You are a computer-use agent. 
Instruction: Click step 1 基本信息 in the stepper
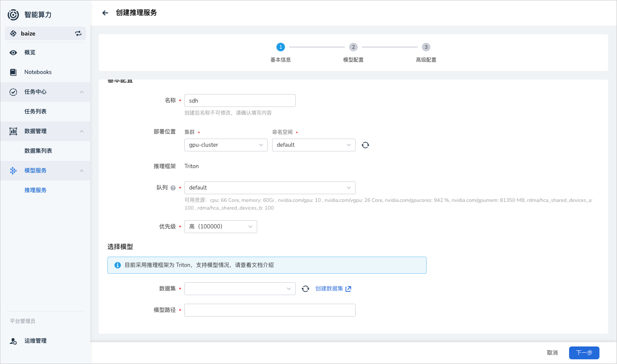point(281,53)
